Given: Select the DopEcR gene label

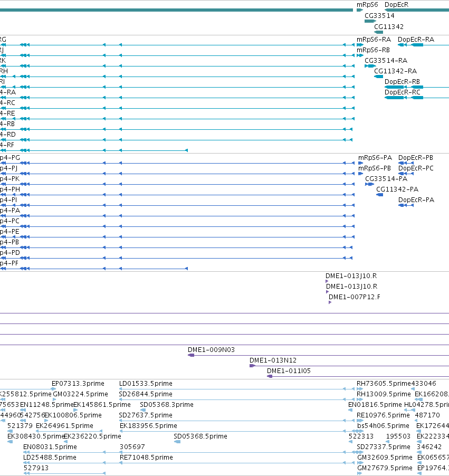Looking at the screenshot, I should tap(396, 5).
